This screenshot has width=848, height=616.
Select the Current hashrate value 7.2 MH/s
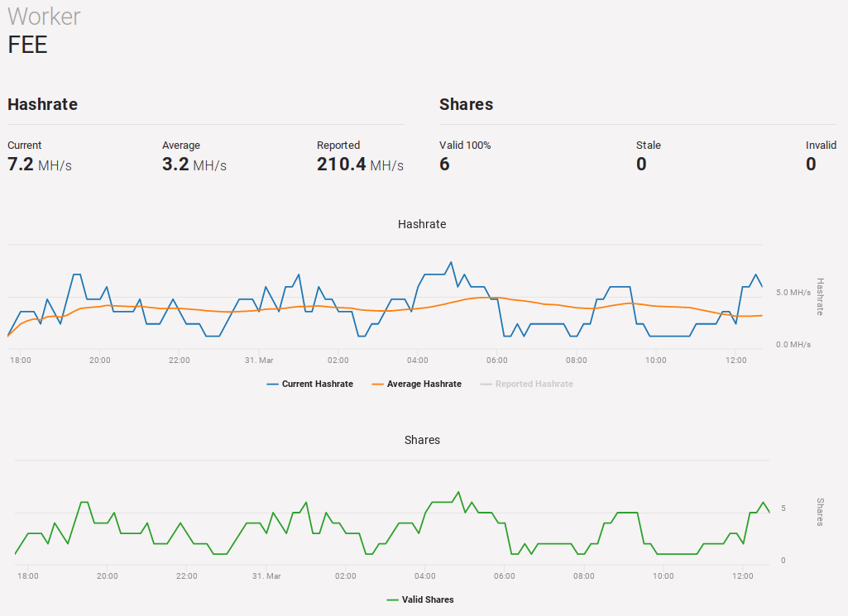[40, 164]
